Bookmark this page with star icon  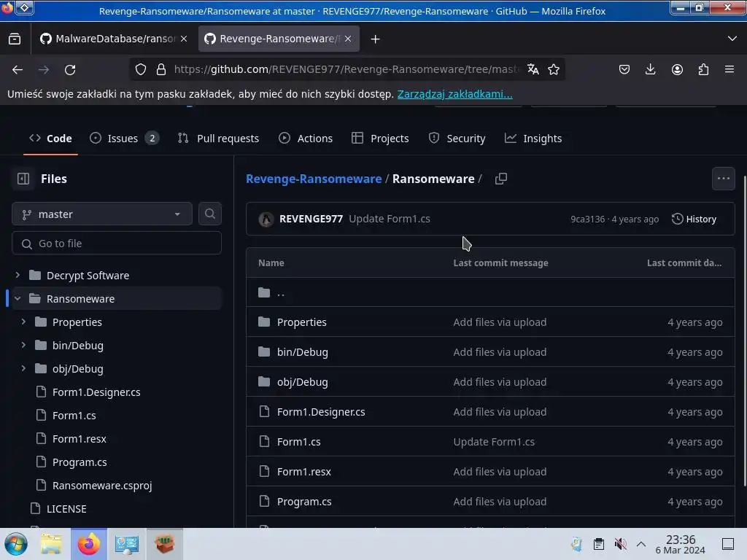(x=554, y=69)
